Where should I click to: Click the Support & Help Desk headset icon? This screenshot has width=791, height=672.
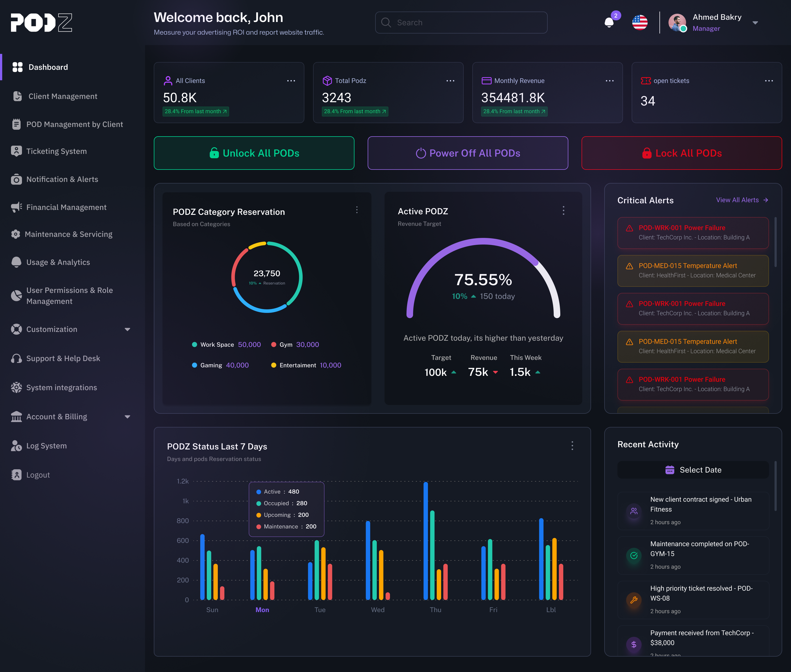click(x=16, y=359)
